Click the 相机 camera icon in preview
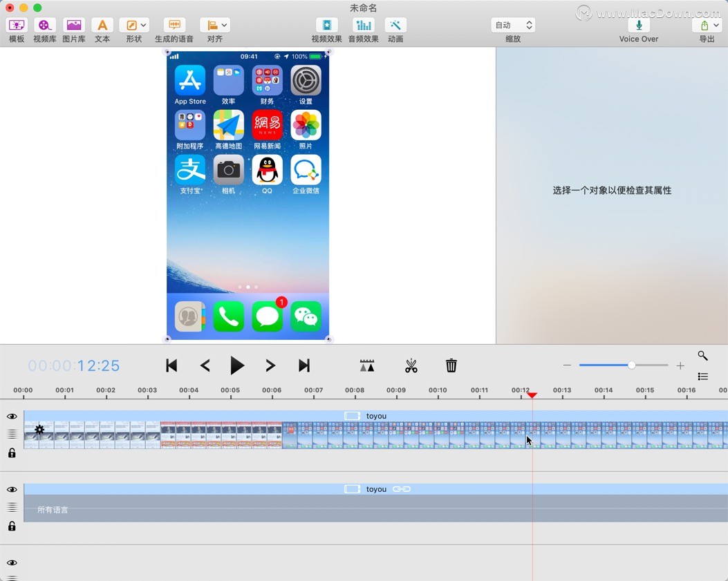The width and height of the screenshot is (728, 581). pyautogui.click(x=228, y=169)
